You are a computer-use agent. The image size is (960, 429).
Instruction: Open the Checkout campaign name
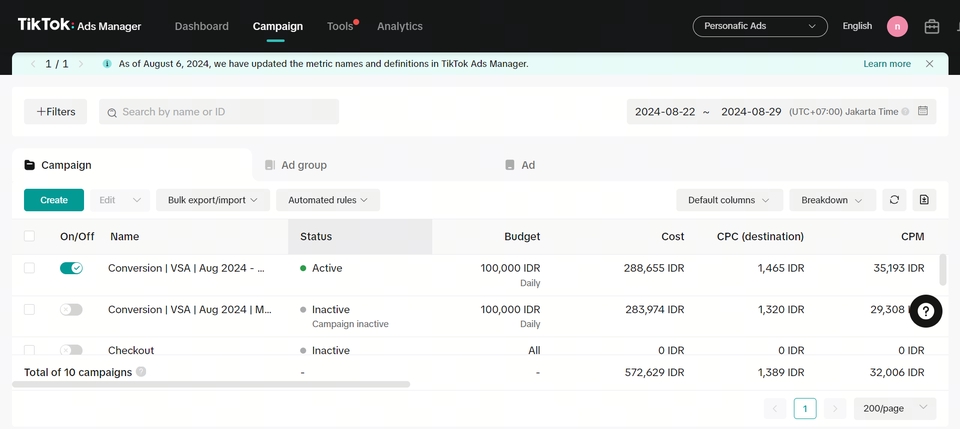(131, 350)
